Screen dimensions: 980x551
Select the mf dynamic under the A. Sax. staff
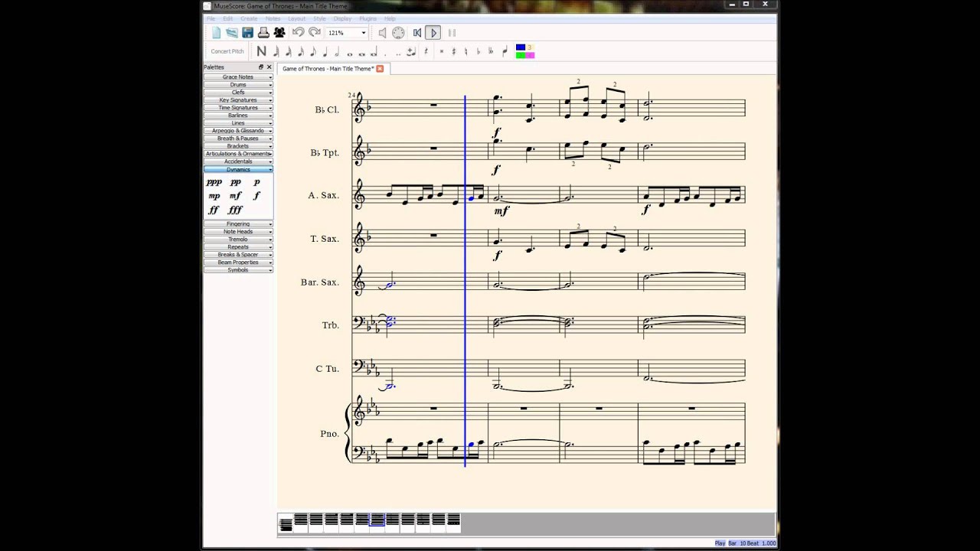[x=501, y=210]
